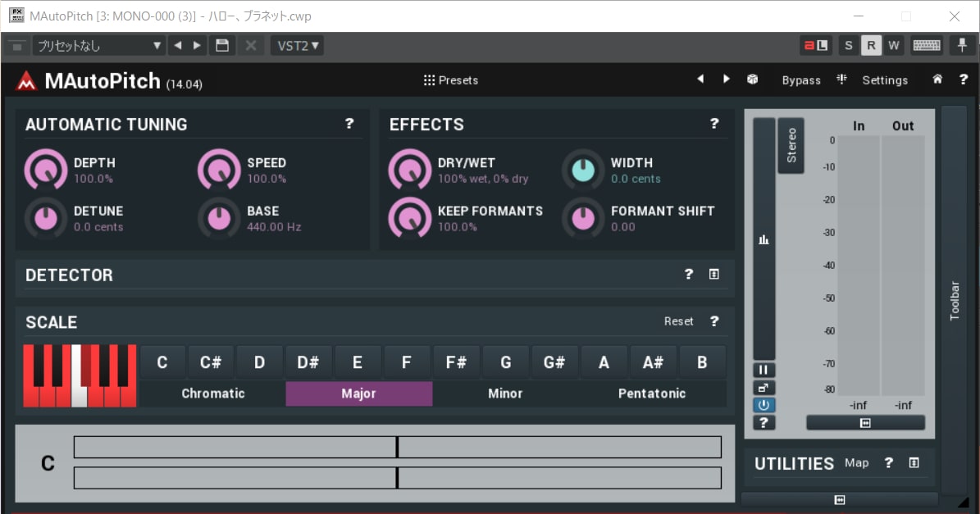Open the VST2 dropdown menu
This screenshot has height=514, width=980.
click(298, 46)
